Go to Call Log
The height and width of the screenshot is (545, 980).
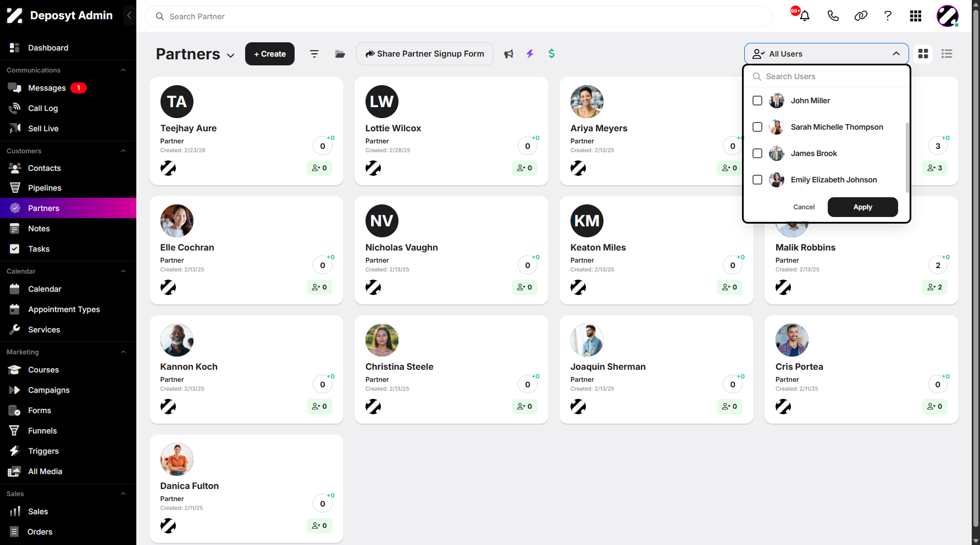pos(68,108)
